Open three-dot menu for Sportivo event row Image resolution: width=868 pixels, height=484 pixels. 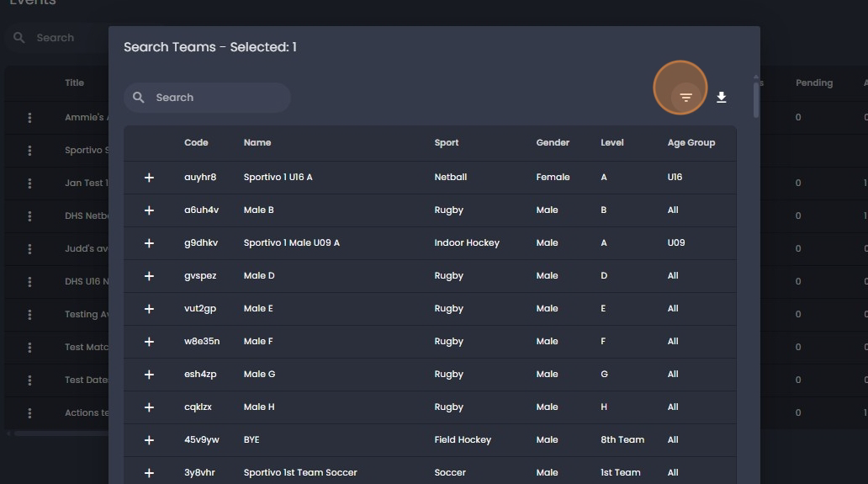pos(29,150)
